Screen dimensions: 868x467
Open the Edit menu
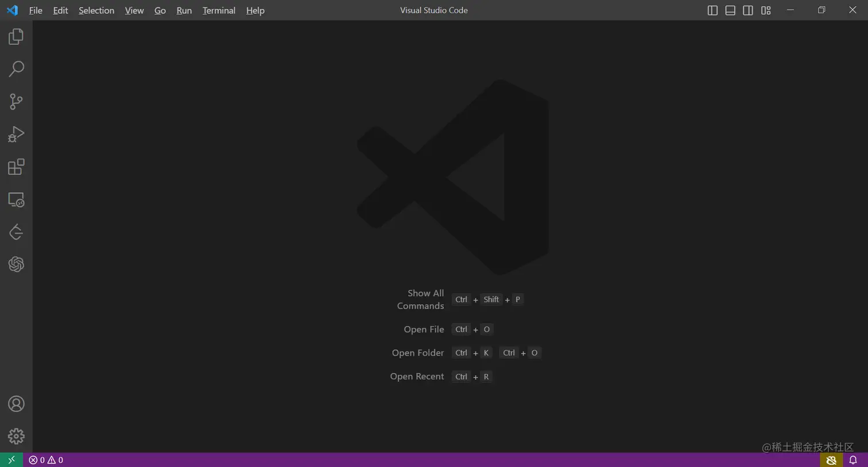coord(60,10)
